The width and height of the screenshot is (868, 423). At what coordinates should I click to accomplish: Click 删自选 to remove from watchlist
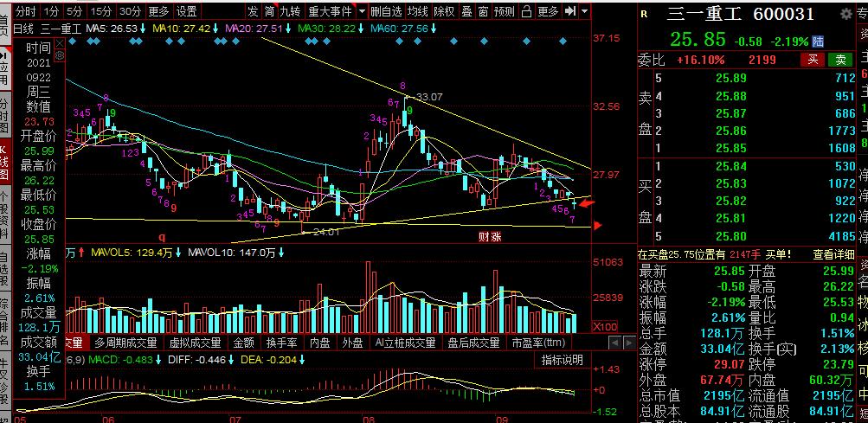click(x=386, y=11)
